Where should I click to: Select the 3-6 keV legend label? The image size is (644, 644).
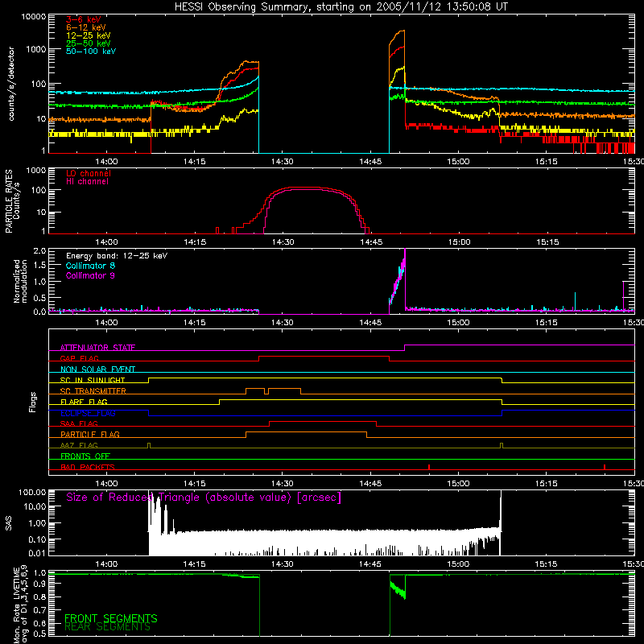pos(84,19)
